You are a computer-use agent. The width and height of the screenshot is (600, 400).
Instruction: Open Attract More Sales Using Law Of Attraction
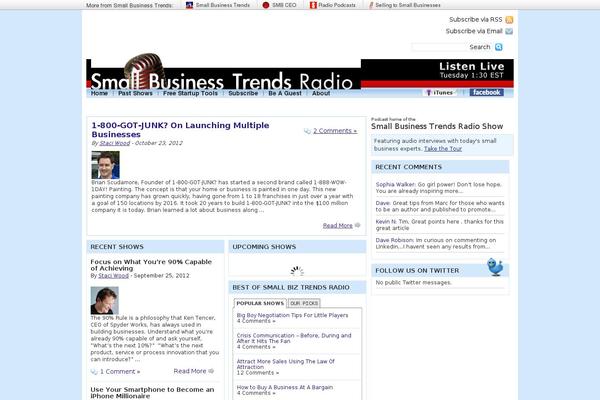coord(285,364)
